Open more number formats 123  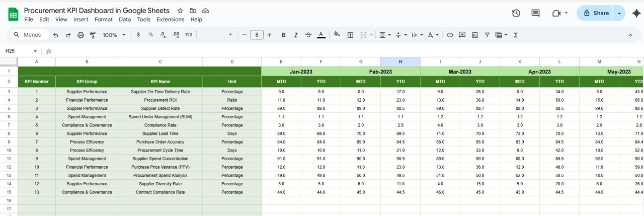(x=189, y=35)
